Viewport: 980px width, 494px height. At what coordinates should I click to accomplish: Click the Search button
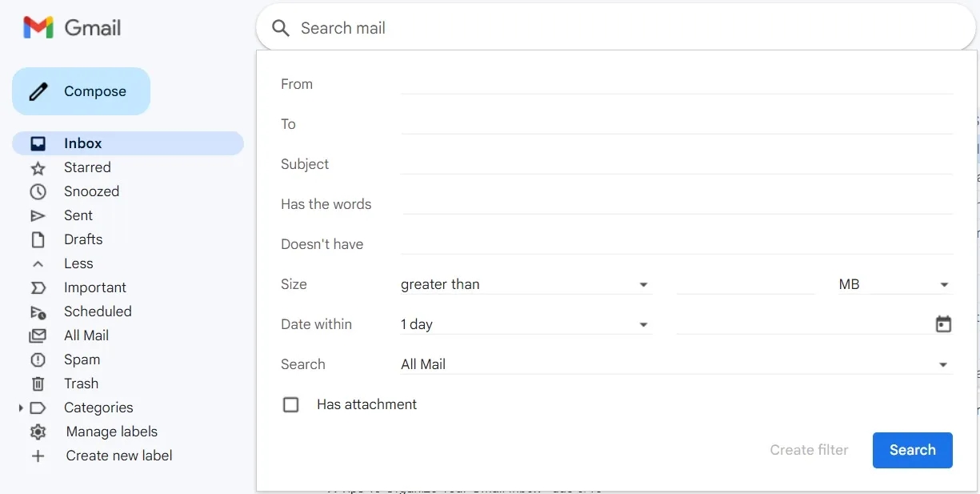912,450
